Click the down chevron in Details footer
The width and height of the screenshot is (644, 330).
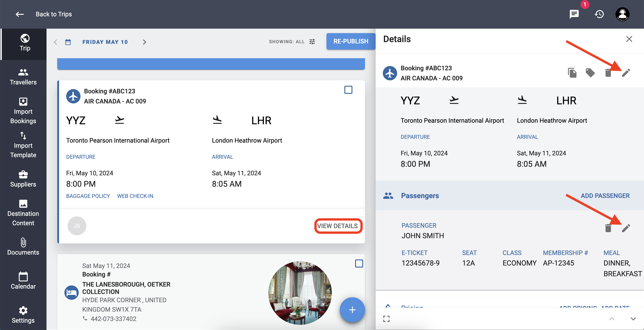633,319
